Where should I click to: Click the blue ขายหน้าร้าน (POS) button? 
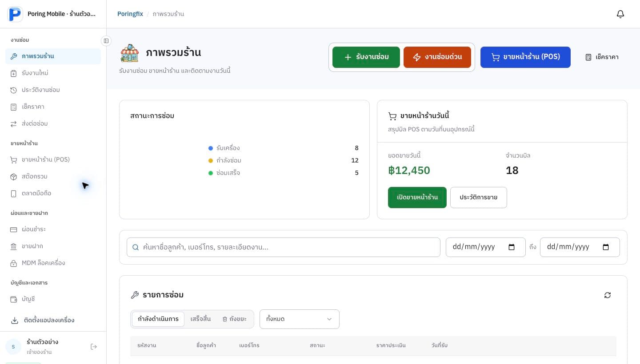(525, 57)
